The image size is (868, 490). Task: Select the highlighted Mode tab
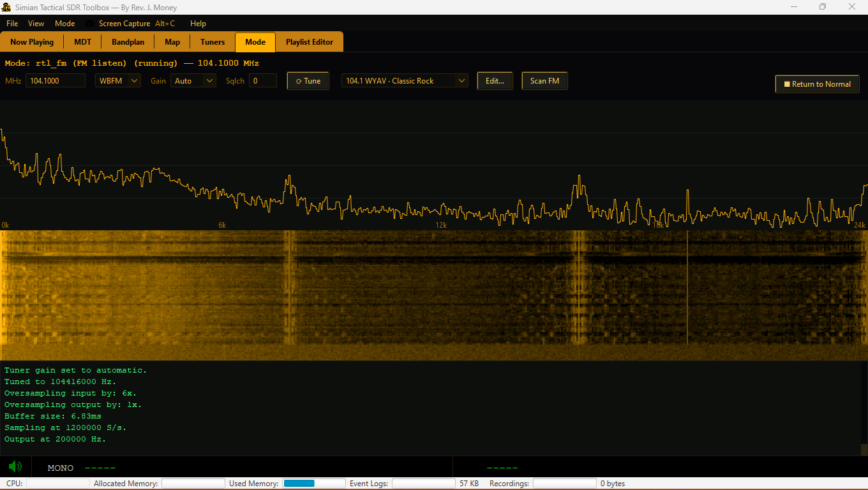(x=255, y=42)
